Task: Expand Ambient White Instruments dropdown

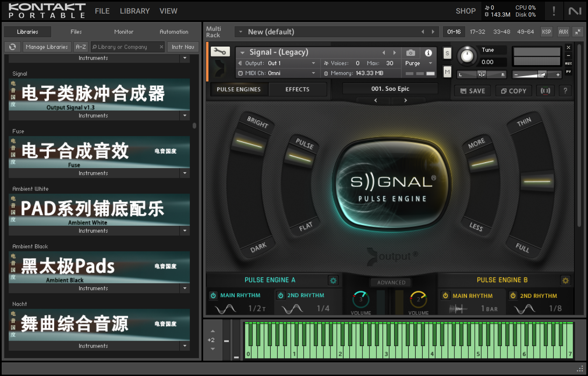Action: [x=185, y=231]
